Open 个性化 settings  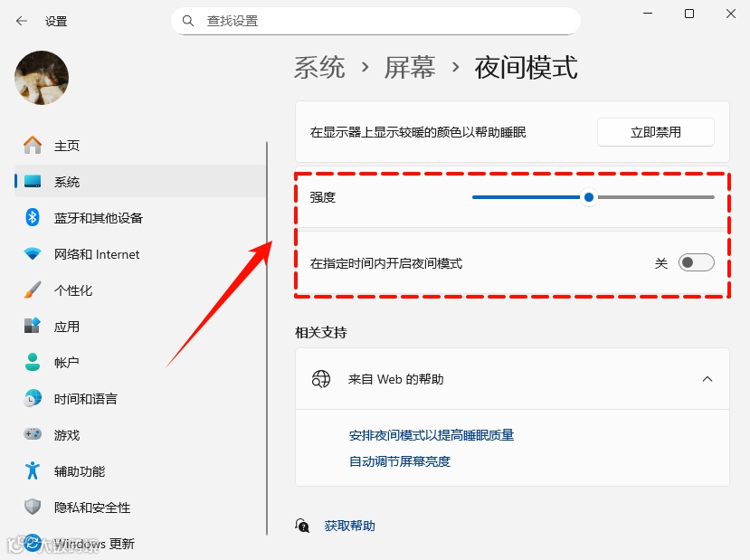coord(140,289)
